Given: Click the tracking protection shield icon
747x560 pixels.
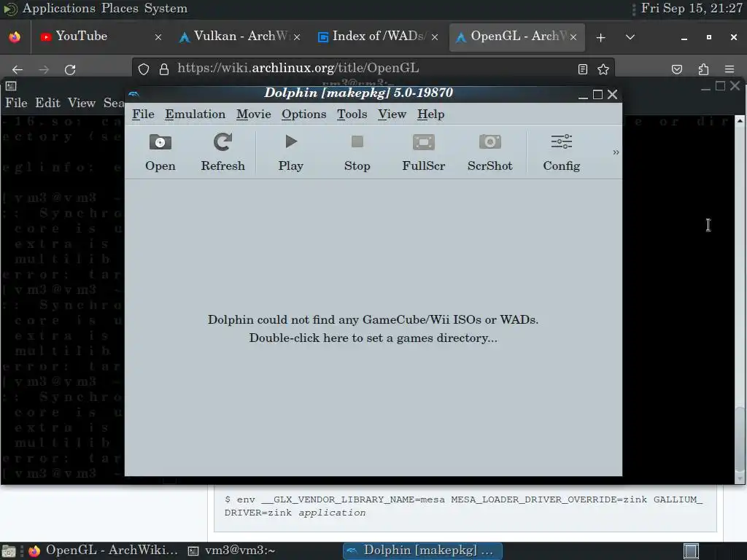Looking at the screenshot, I should [144, 69].
